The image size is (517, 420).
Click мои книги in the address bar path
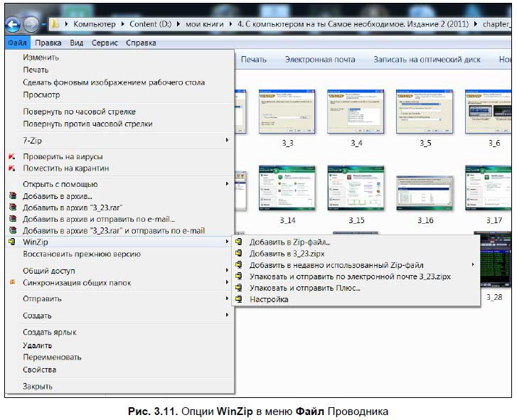click(x=204, y=24)
